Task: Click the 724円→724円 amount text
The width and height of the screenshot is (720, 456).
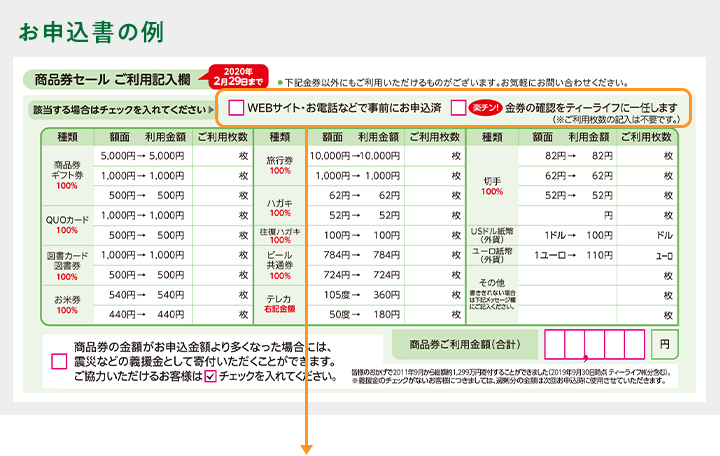Action: click(x=361, y=275)
